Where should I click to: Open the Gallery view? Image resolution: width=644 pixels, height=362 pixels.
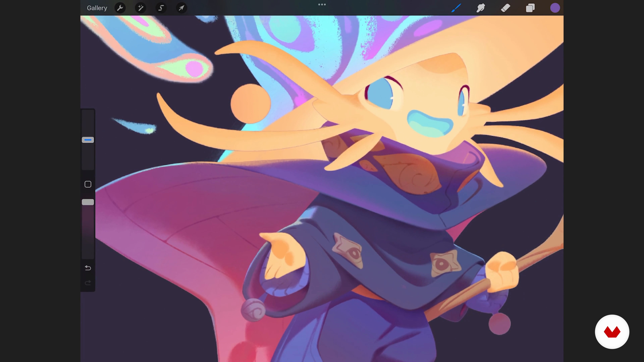97,8
